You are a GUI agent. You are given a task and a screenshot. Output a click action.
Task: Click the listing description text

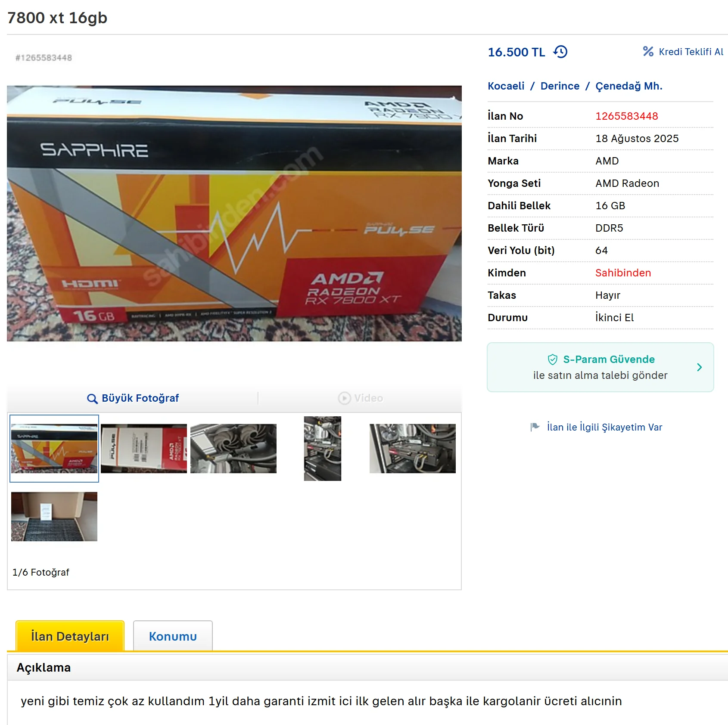[321, 701]
